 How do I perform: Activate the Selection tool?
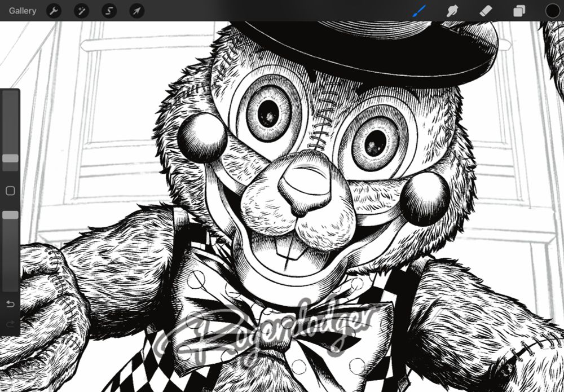[109, 11]
